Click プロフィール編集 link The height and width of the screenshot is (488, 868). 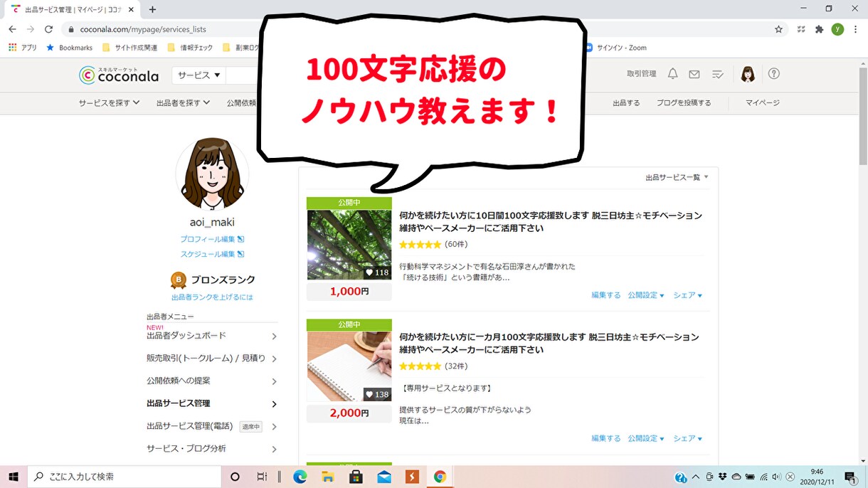coord(212,239)
